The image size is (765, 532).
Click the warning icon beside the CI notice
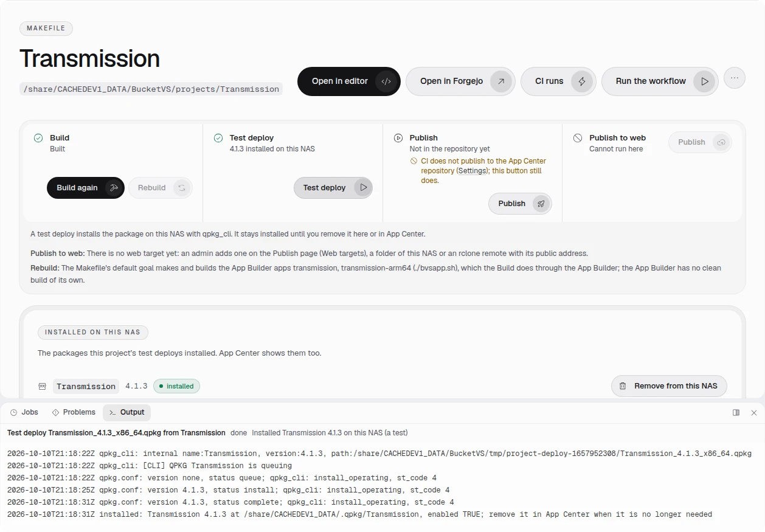pos(414,161)
